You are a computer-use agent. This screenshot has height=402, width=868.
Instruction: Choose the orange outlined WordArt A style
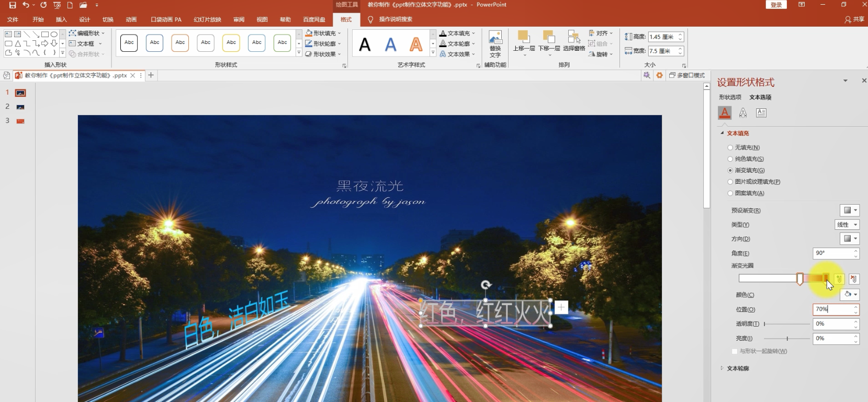[x=416, y=44]
